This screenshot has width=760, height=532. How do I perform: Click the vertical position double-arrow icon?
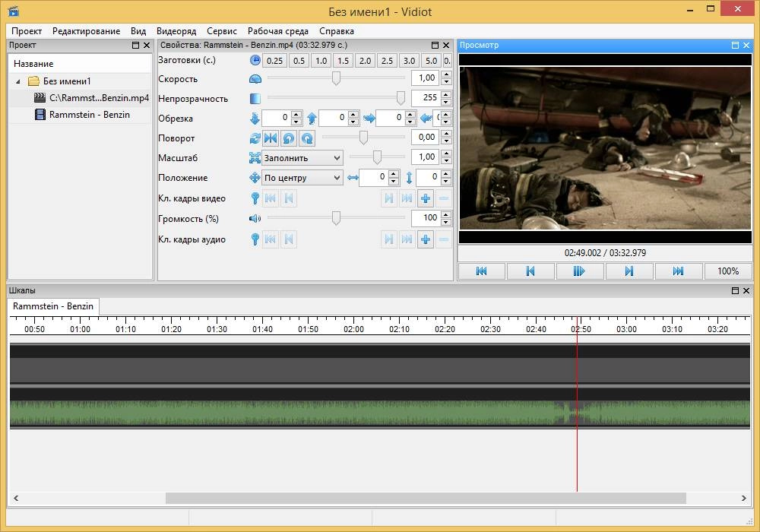tap(410, 178)
